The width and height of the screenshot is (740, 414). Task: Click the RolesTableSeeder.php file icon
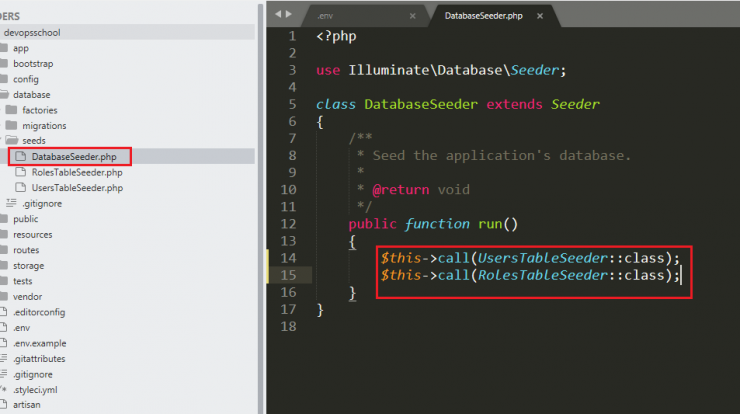tap(20, 172)
